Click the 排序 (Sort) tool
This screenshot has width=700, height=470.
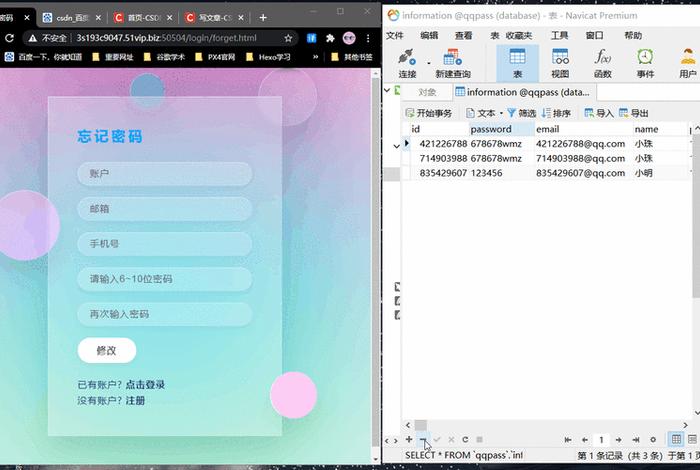tap(556, 113)
